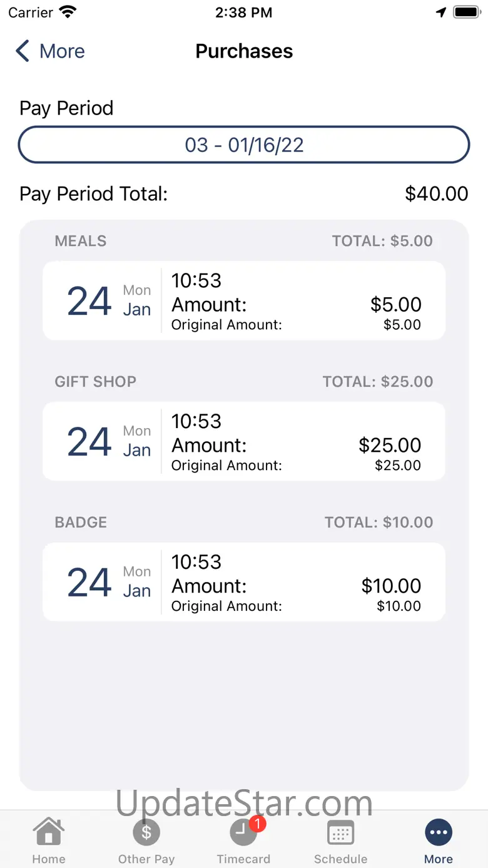The width and height of the screenshot is (488, 868).
Task: Tap the Pay Period Total amount
Action: [436, 194]
